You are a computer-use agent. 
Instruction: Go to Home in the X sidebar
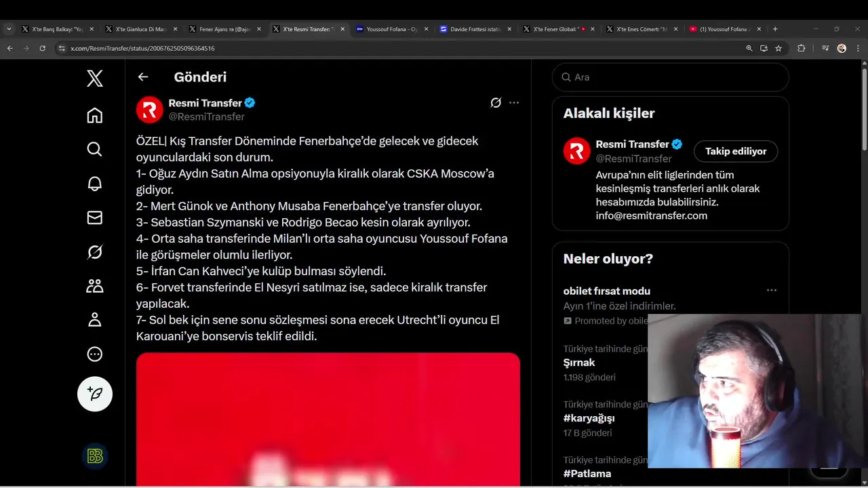pyautogui.click(x=95, y=115)
